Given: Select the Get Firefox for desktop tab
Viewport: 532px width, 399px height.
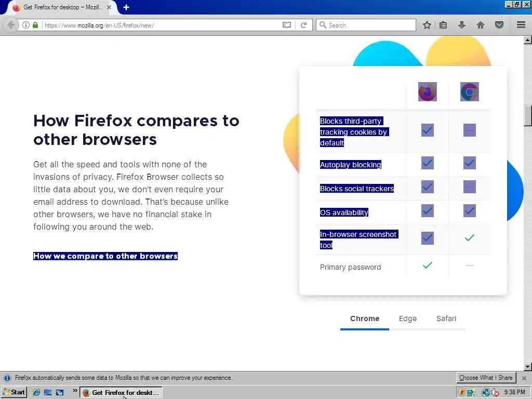Looking at the screenshot, I should point(61,7).
